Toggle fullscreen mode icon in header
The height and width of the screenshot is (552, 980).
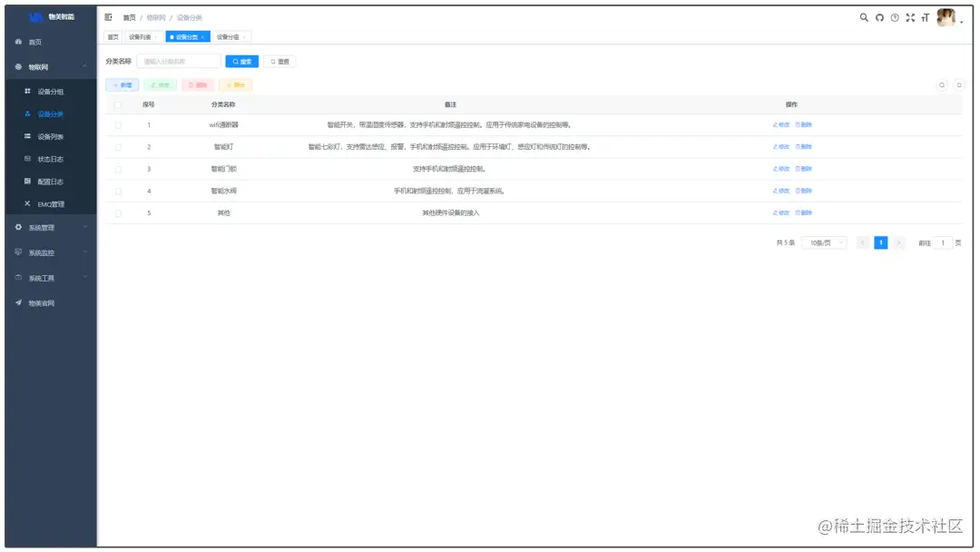[910, 17]
